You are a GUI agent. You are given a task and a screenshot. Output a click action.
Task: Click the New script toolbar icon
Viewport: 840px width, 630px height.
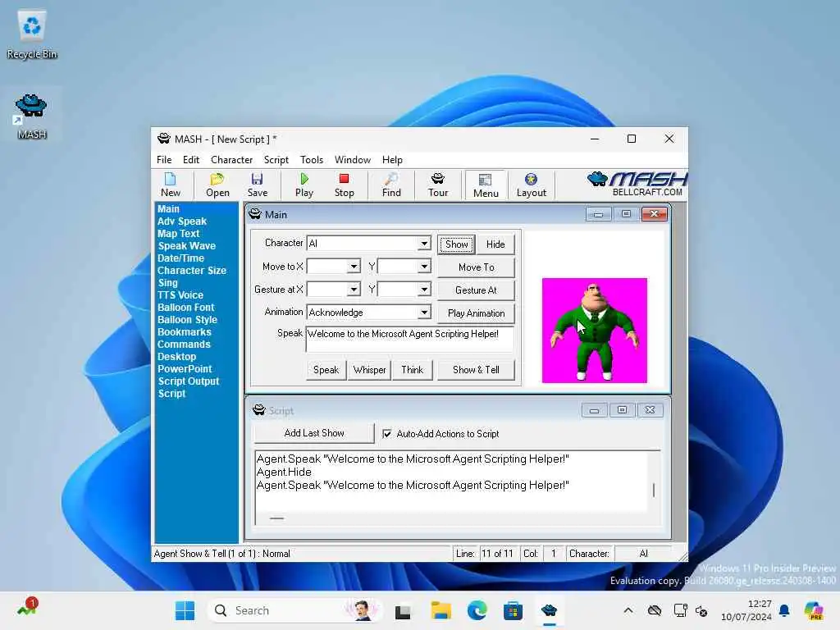pos(171,185)
